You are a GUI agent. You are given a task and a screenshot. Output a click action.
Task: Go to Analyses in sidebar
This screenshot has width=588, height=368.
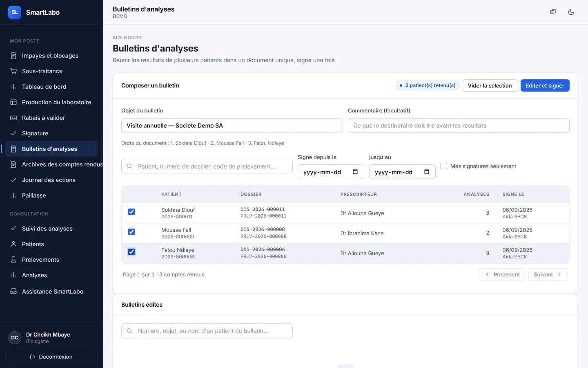coord(51,275)
